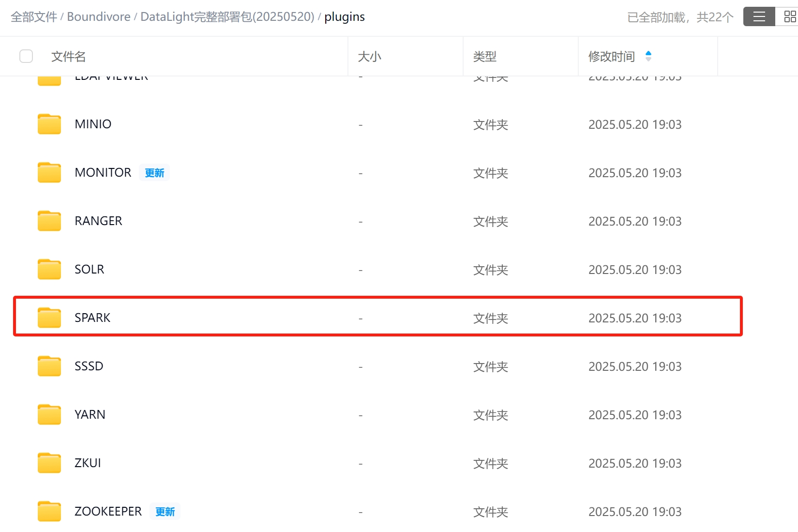
Task: Select the SOLR folder name
Action: coord(90,269)
